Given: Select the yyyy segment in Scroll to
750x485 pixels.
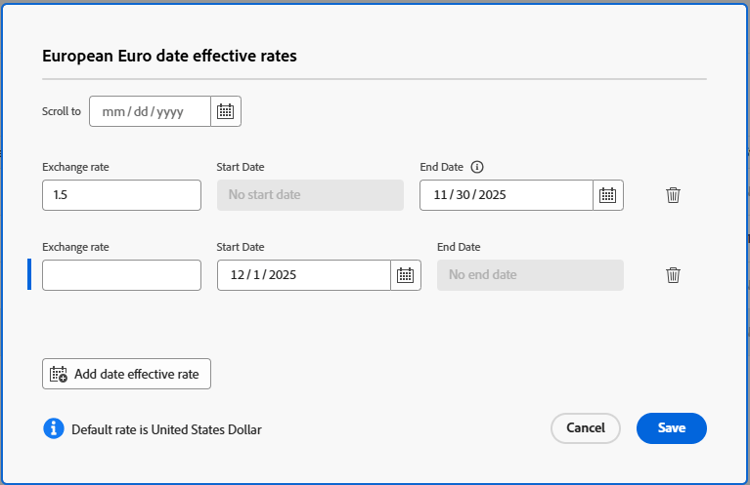Looking at the screenshot, I should [x=169, y=112].
